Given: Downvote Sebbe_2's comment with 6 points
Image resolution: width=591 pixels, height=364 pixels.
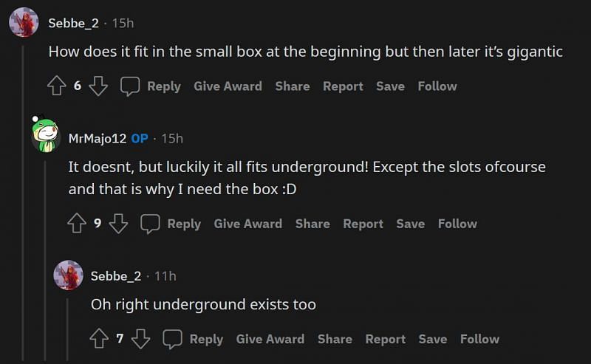Looking at the screenshot, I should point(98,86).
